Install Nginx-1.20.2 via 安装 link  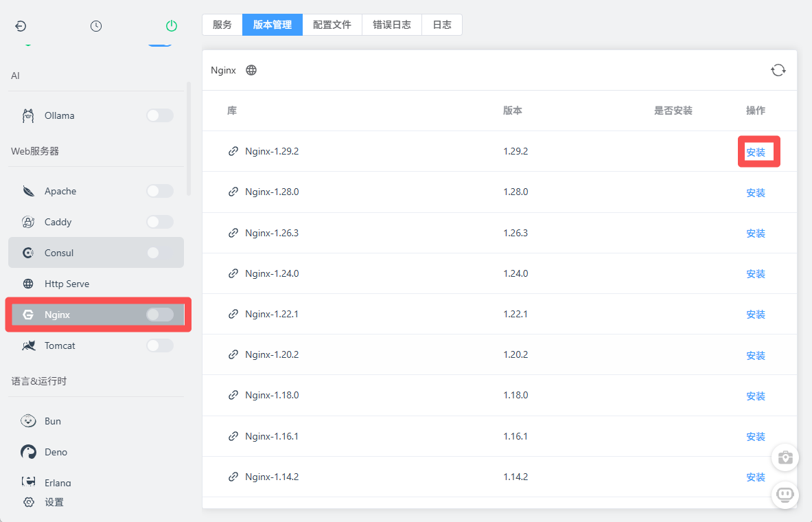click(756, 355)
